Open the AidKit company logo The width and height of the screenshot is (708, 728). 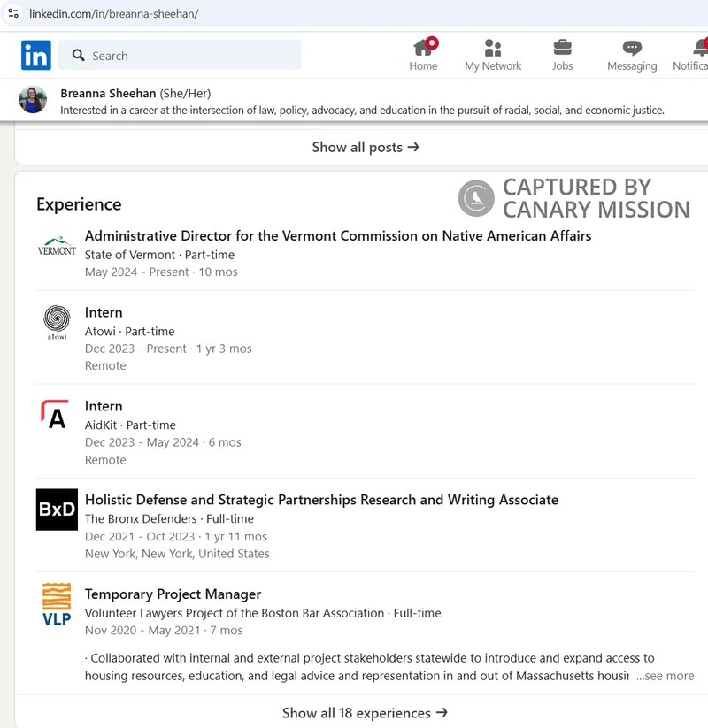pos(57,414)
